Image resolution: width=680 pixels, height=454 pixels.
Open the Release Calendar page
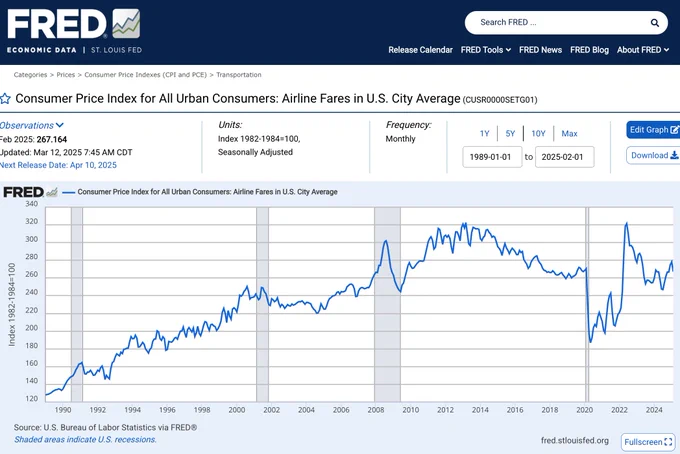tap(420, 50)
